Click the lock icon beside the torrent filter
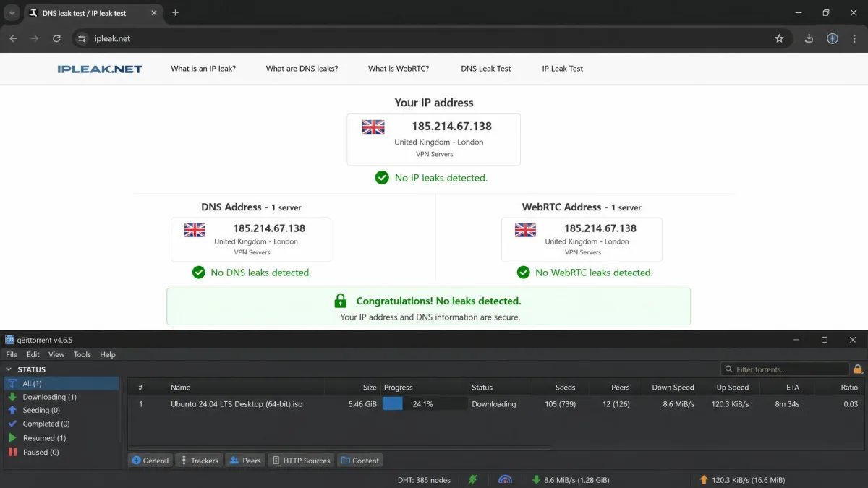The image size is (868, 488). click(x=858, y=369)
